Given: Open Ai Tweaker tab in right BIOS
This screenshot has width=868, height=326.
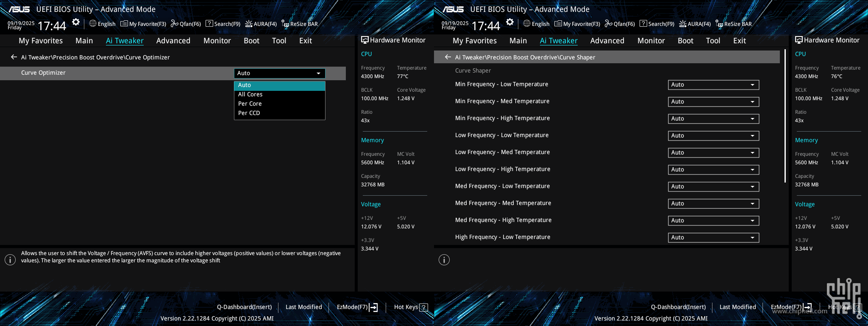Looking at the screenshot, I should click(559, 41).
